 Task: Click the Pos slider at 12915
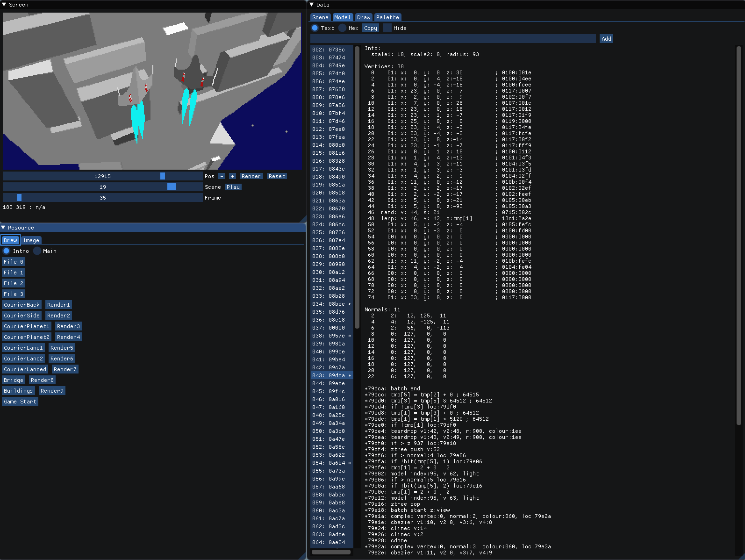click(102, 176)
